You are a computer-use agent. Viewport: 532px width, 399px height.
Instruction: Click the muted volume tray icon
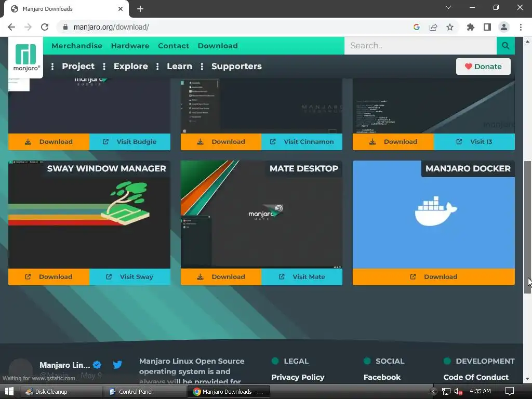[x=458, y=392]
